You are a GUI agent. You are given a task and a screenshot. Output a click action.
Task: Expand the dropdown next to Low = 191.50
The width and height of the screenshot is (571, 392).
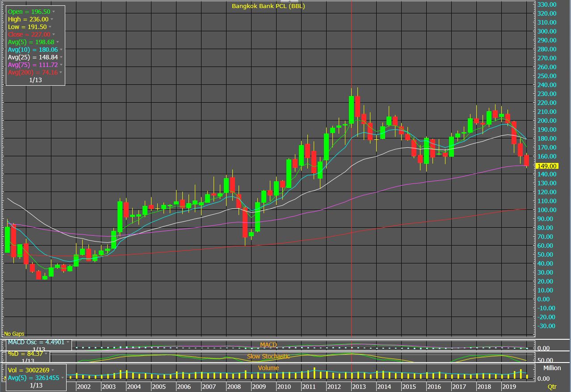tap(50, 27)
